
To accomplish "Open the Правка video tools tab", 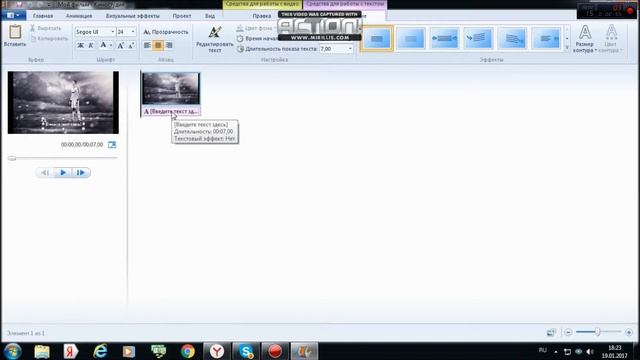I will pyautogui.click(x=262, y=16).
